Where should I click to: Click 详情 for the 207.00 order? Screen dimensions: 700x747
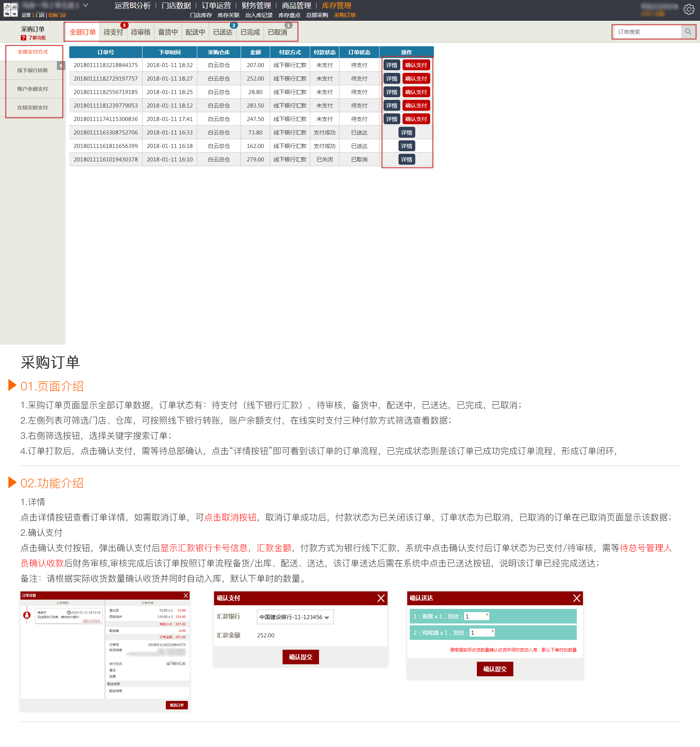[391, 65]
